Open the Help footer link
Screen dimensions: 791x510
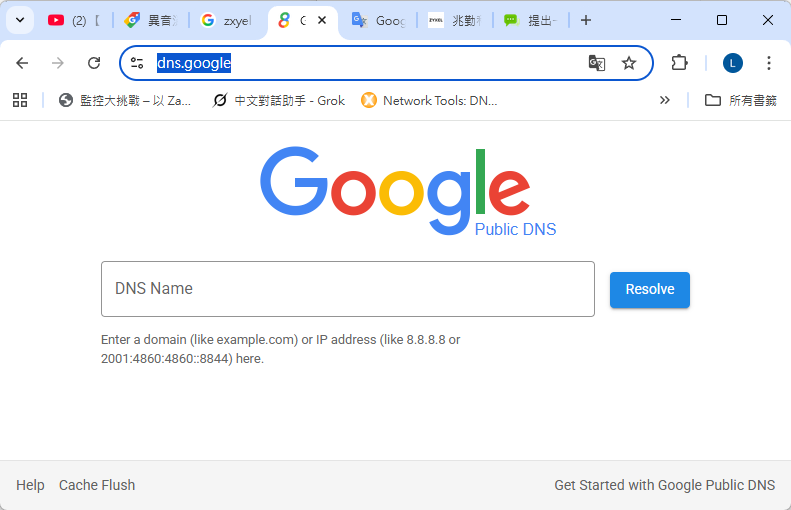(x=30, y=485)
